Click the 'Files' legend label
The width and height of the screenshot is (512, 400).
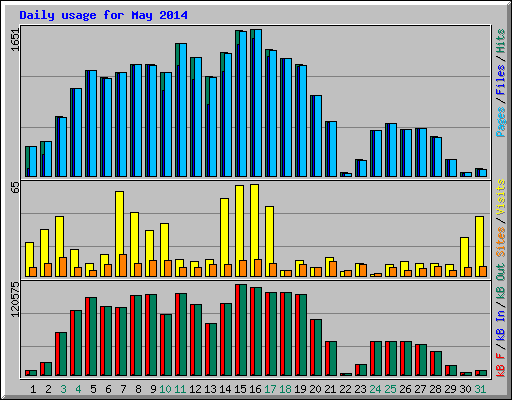coord(500,80)
